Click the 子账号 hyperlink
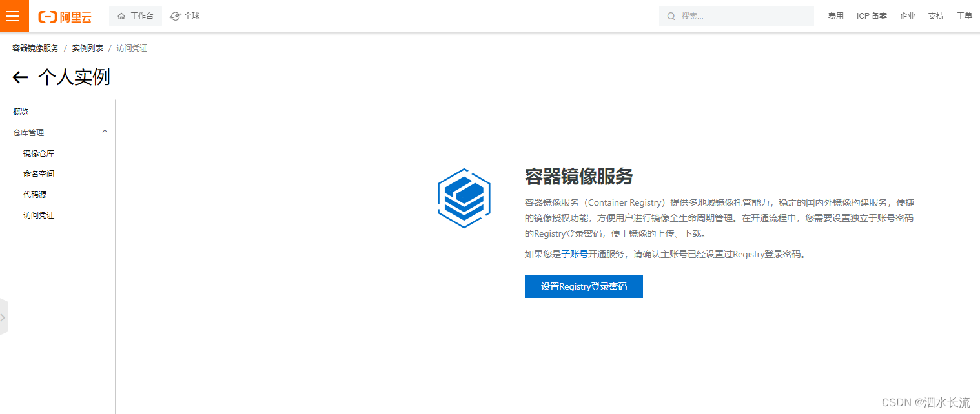 point(575,254)
